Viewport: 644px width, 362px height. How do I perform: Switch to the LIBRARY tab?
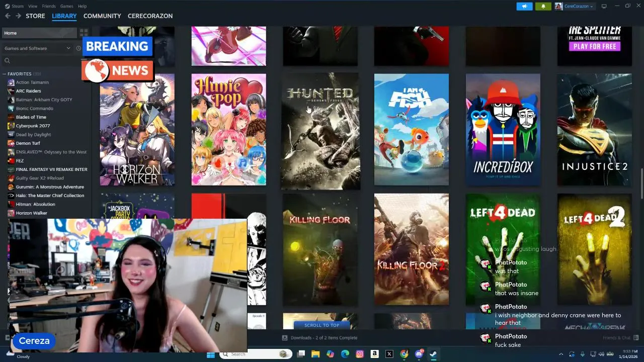click(x=64, y=16)
